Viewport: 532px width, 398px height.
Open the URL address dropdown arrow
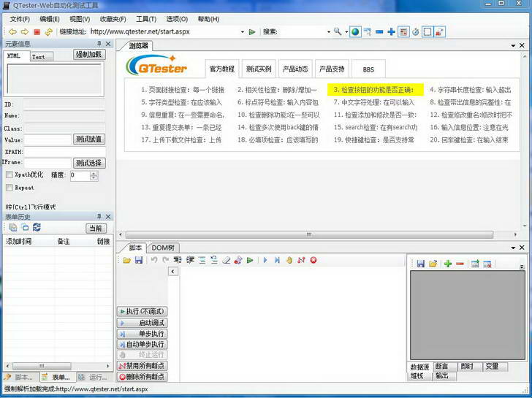[x=242, y=31]
